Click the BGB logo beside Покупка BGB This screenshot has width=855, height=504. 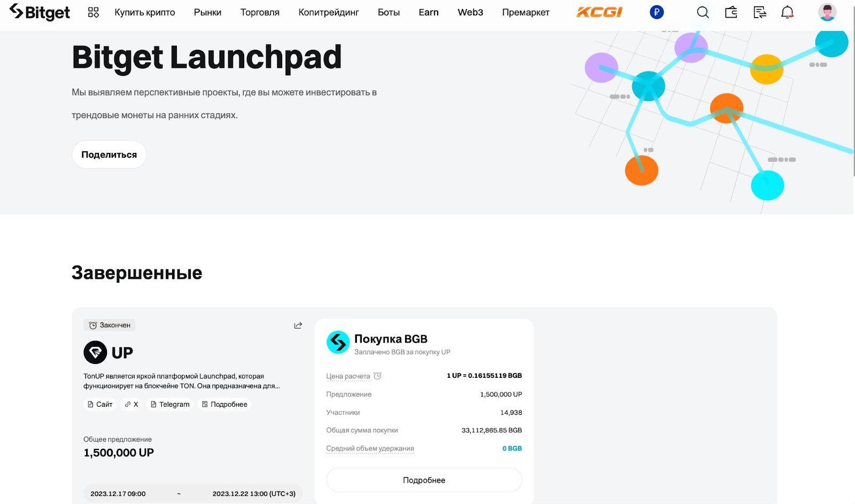(338, 342)
